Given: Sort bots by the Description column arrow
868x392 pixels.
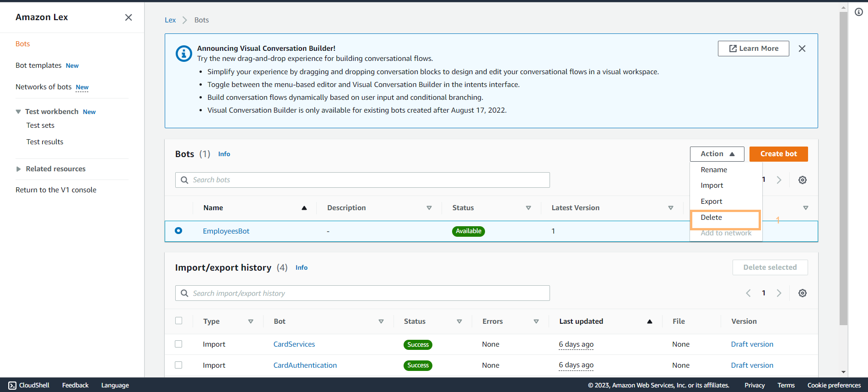Looking at the screenshot, I should point(429,208).
